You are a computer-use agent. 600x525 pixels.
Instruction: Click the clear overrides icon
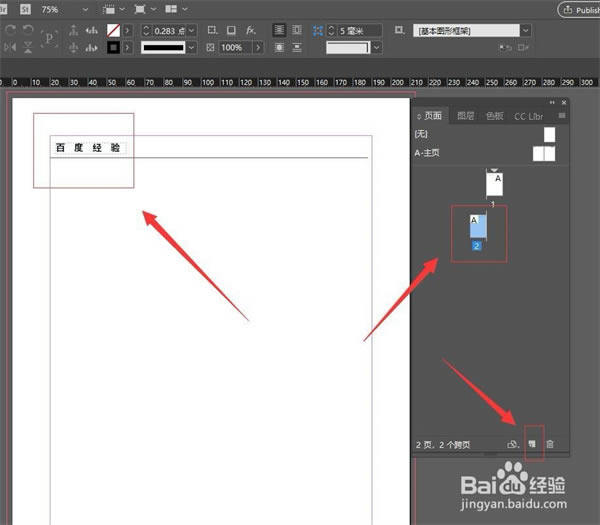(x=505, y=48)
